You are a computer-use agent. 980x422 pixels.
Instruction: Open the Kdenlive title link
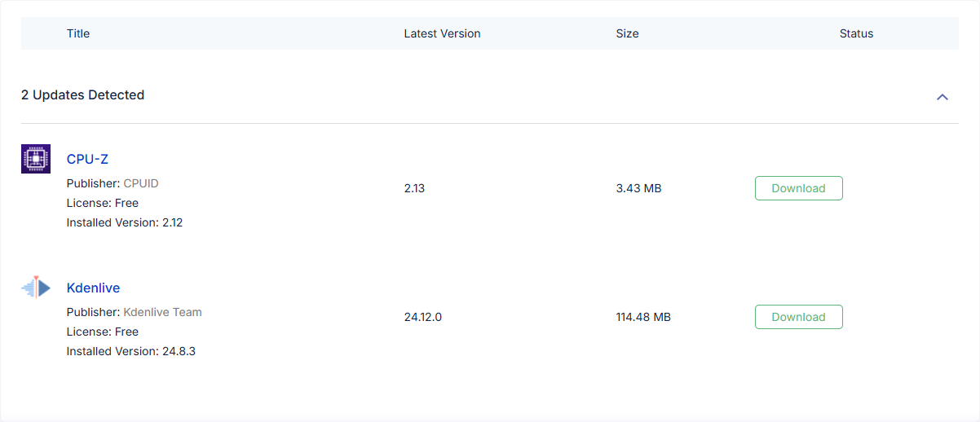pos(93,288)
